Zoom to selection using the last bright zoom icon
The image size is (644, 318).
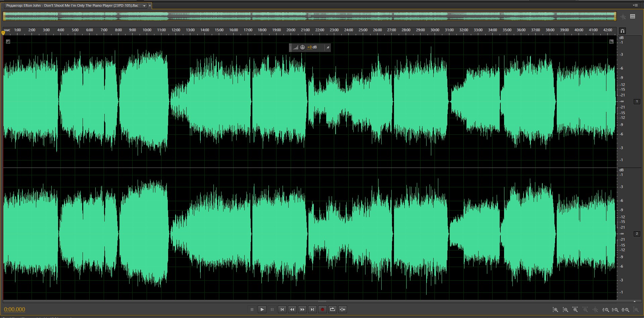(x=626, y=310)
